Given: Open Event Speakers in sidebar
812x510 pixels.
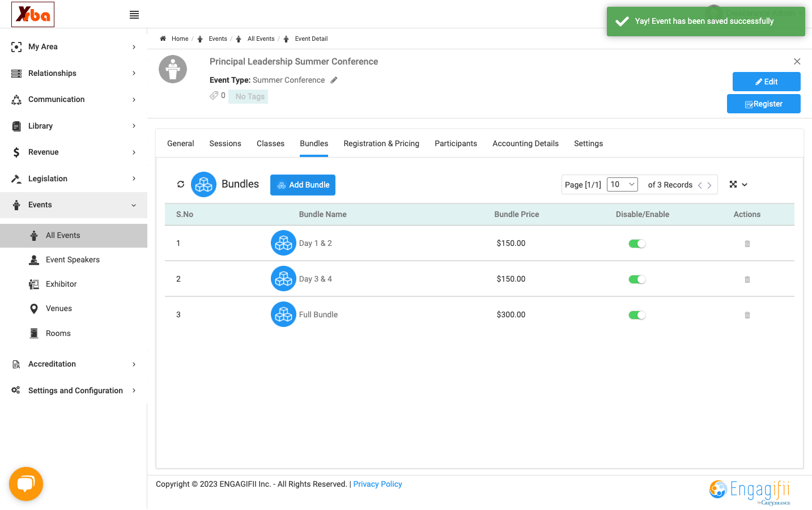Looking at the screenshot, I should coord(73,260).
